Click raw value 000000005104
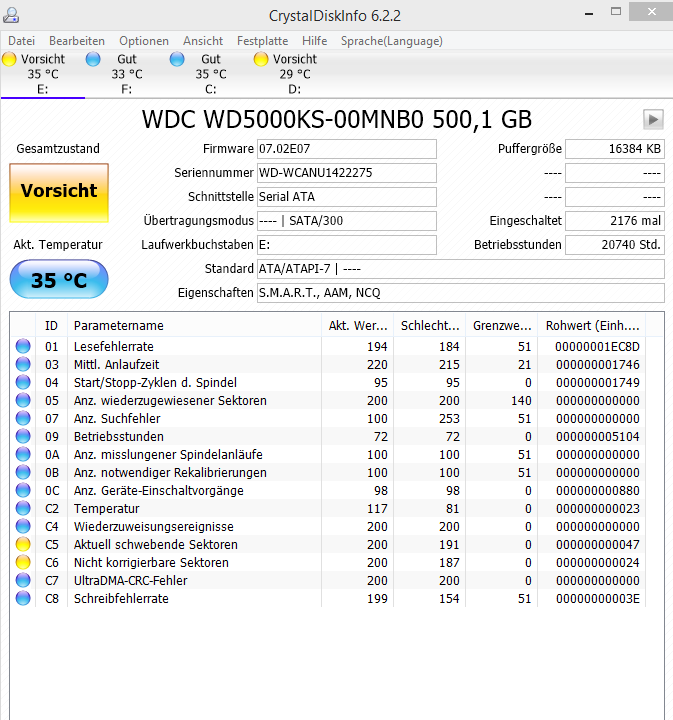This screenshot has height=720, width=673. pos(598,437)
